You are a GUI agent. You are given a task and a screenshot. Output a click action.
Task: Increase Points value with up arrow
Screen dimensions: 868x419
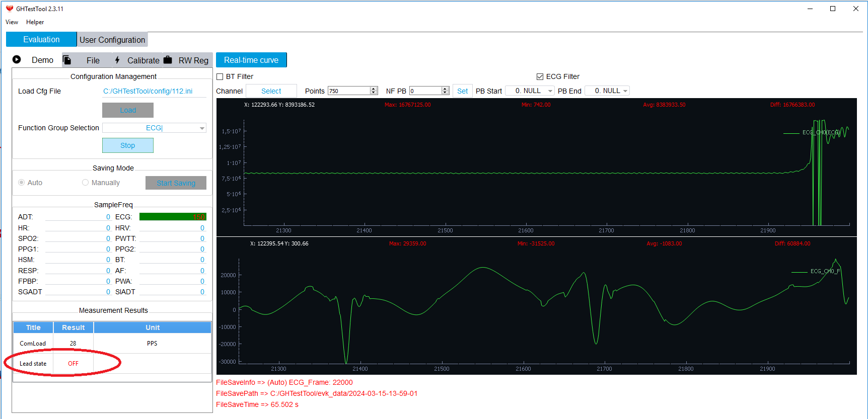tap(374, 89)
